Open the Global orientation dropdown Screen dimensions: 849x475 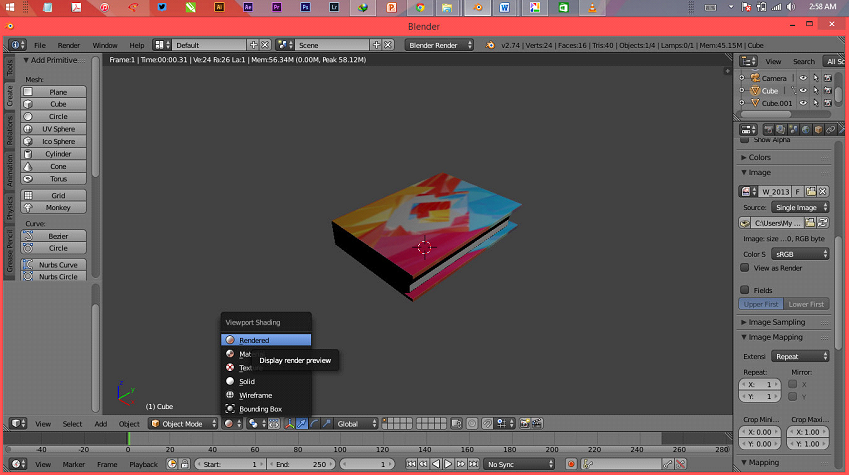[356, 424]
